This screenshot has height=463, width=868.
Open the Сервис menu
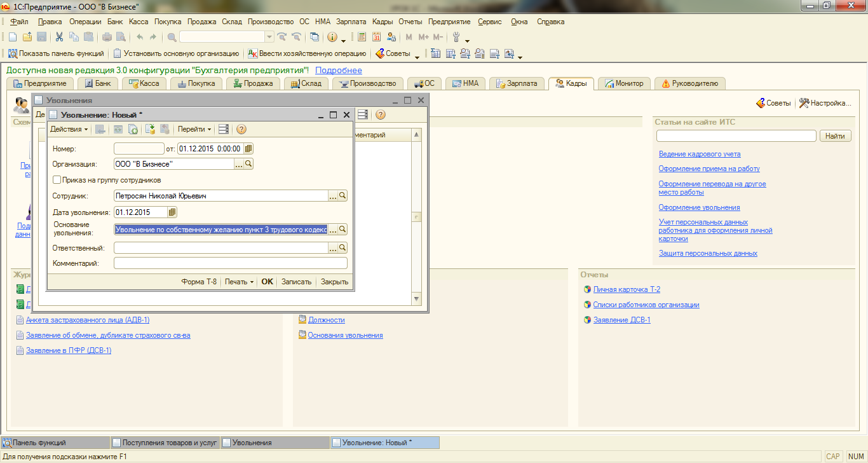coord(490,22)
